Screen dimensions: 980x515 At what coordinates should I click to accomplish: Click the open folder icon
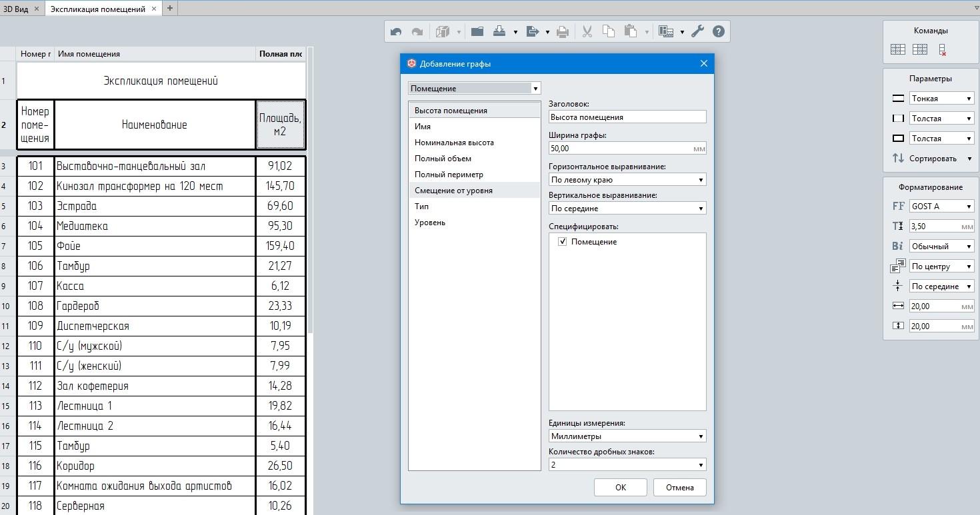(x=477, y=31)
